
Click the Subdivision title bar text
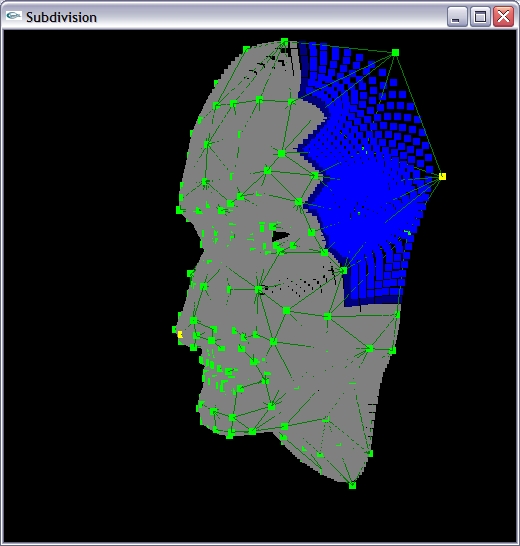pyautogui.click(x=61, y=17)
